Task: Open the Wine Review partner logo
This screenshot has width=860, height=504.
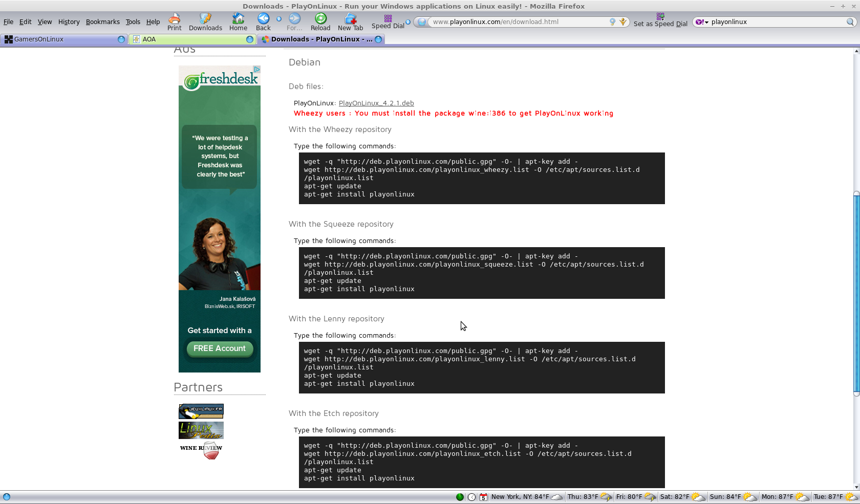Action: click(201, 451)
